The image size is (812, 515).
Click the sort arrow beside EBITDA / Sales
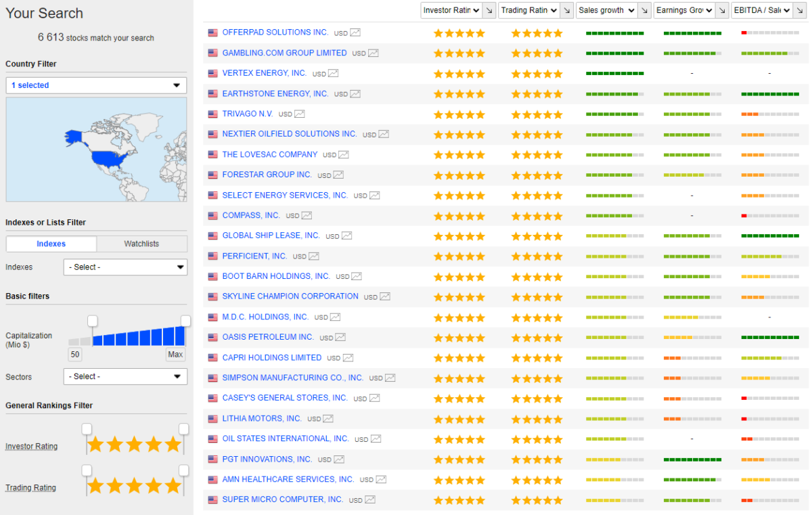coord(799,10)
